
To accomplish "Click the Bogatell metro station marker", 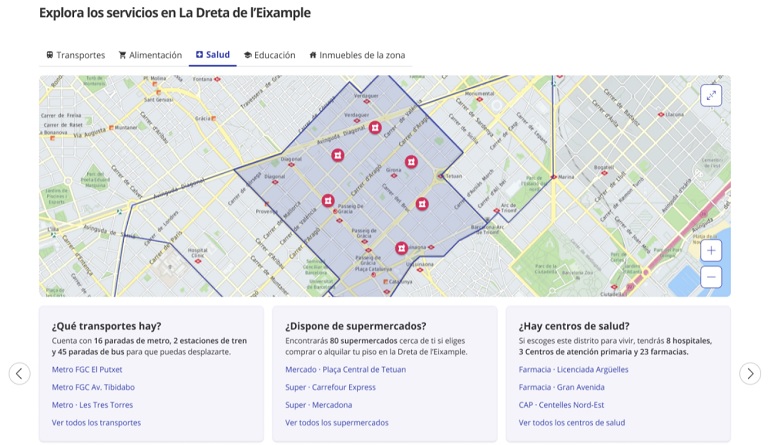I will [x=604, y=173].
